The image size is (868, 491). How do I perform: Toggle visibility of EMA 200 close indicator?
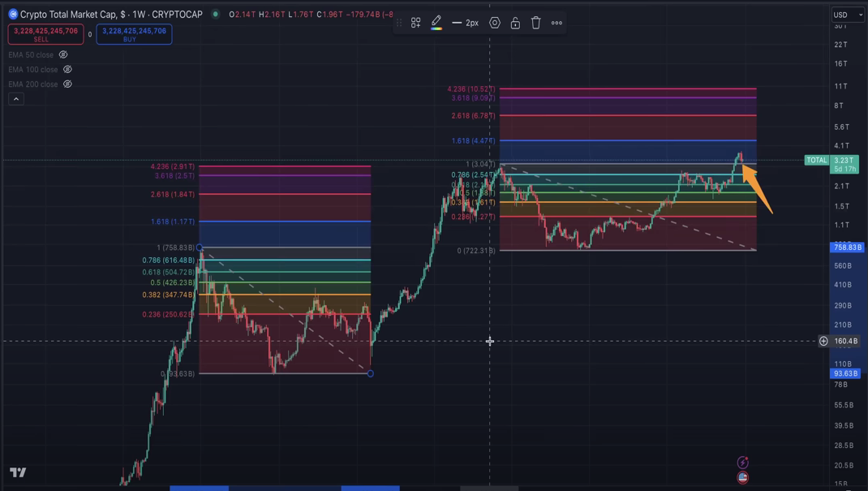coord(67,84)
